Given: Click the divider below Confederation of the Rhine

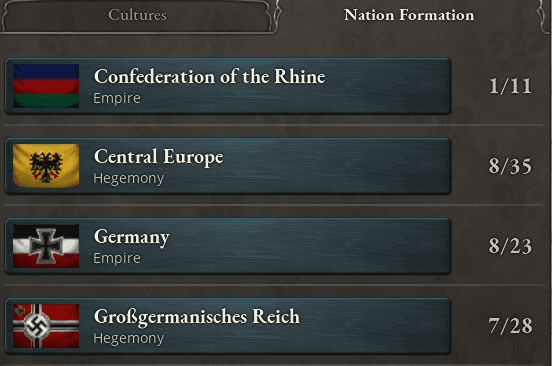Looking at the screenshot, I should point(273,125).
